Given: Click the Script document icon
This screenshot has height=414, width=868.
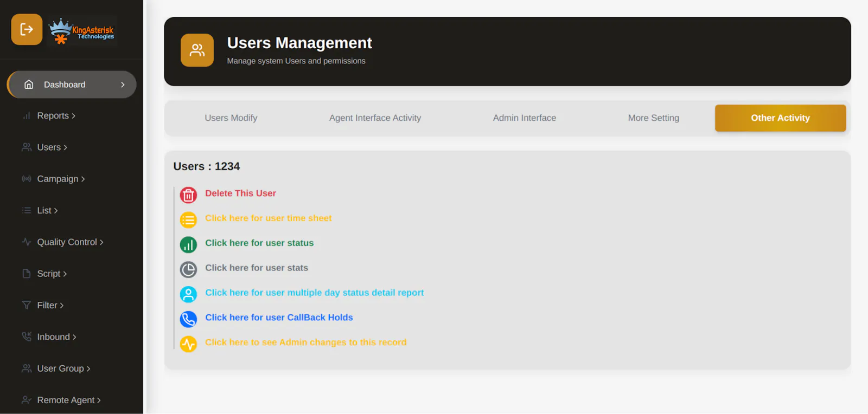Looking at the screenshot, I should (x=27, y=274).
